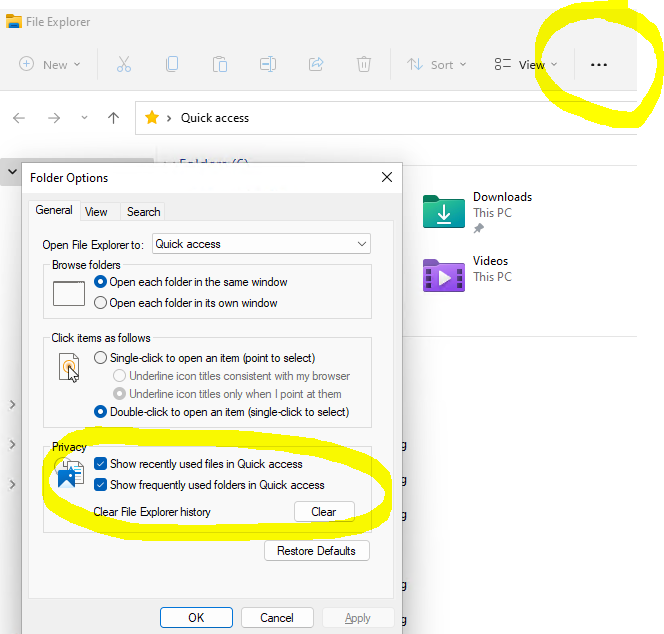The image size is (664, 634).
Task: Click Clear to erase File Explorer history
Action: (x=324, y=512)
